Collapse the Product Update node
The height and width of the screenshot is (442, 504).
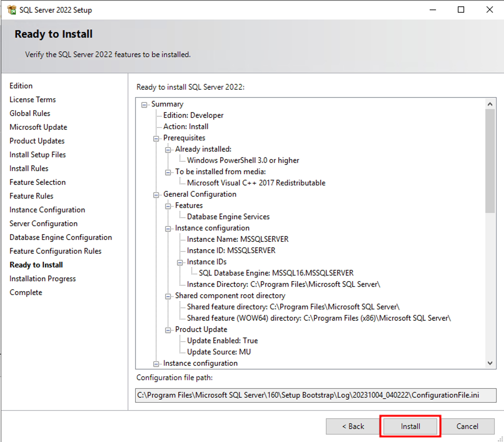(x=168, y=330)
